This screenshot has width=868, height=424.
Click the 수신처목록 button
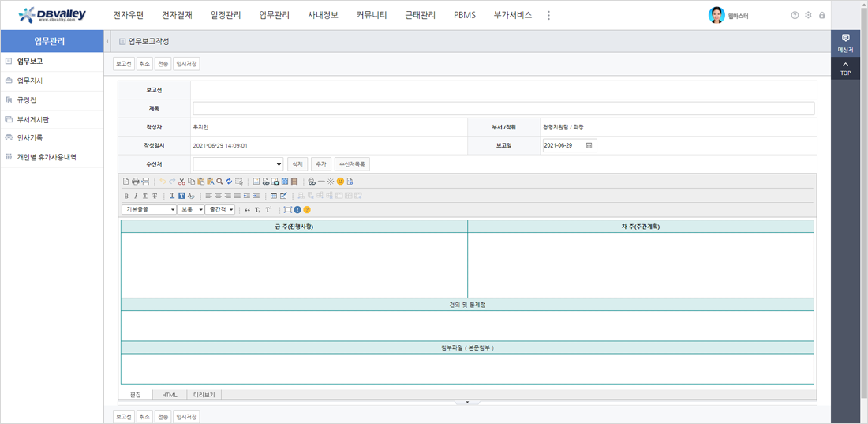[x=352, y=164]
